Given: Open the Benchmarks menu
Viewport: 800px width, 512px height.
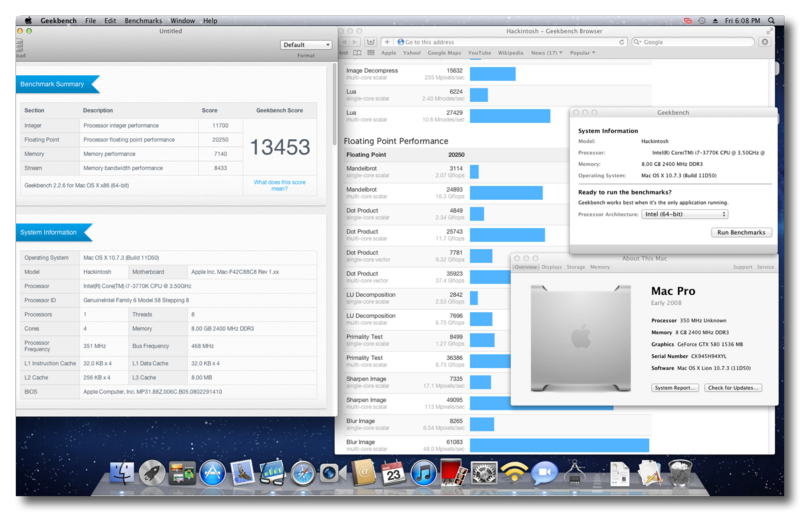Looking at the screenshot, I should tap(143, 20).
